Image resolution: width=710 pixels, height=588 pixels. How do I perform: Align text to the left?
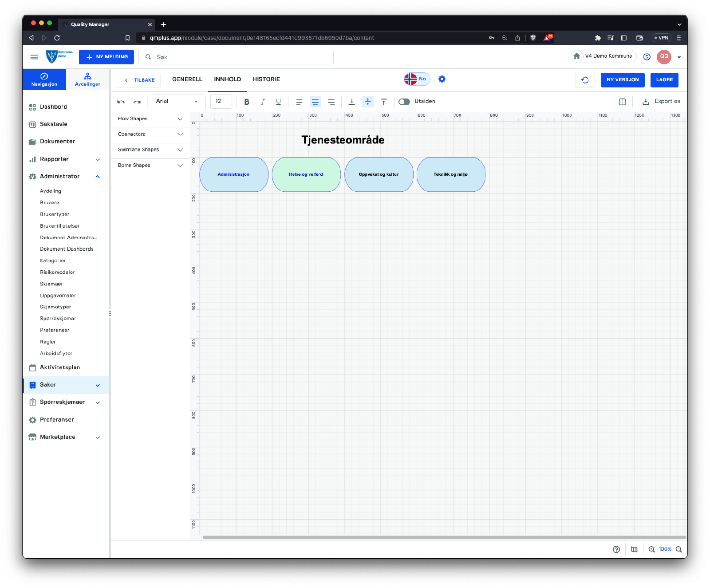pyautogui.click(x=299, y=102)
